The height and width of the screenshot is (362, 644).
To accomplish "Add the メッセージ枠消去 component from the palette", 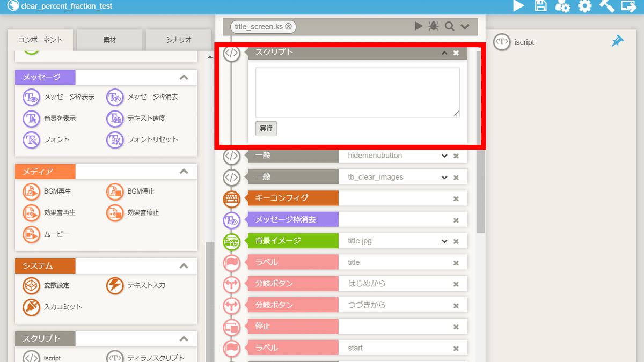I will pyautogui.click(x=142, y=97).
